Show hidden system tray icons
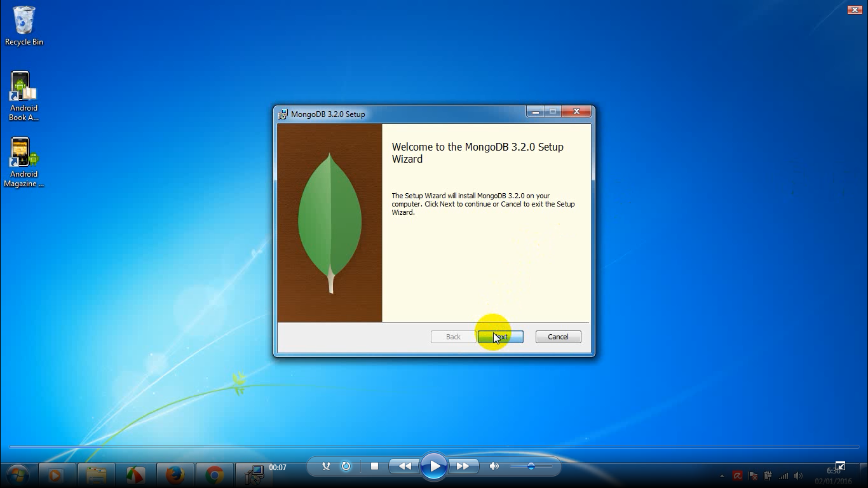868x488 pixels. coord(722,476)
